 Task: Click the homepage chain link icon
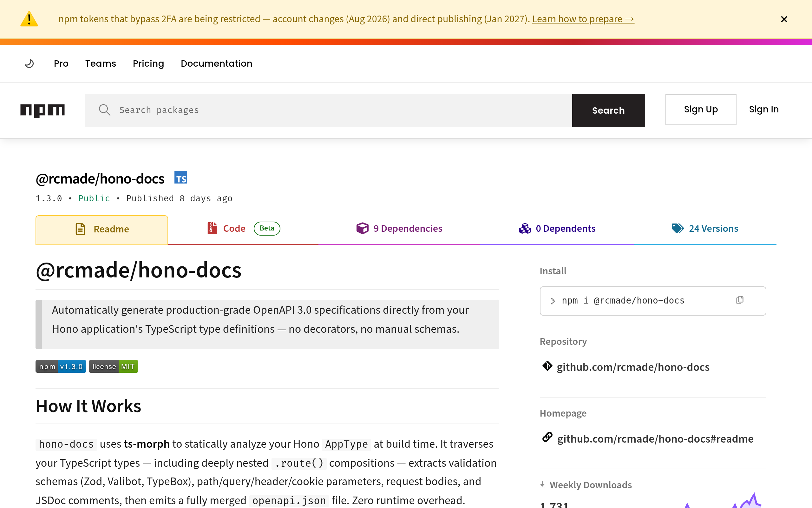point(547,438)
